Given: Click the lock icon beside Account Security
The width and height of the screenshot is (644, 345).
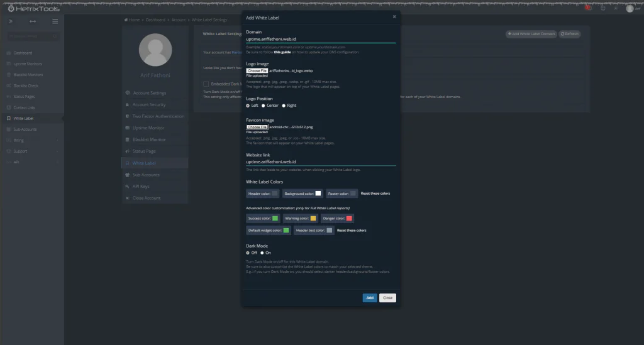Looking at the screenshot, I should tap(127, 104).
